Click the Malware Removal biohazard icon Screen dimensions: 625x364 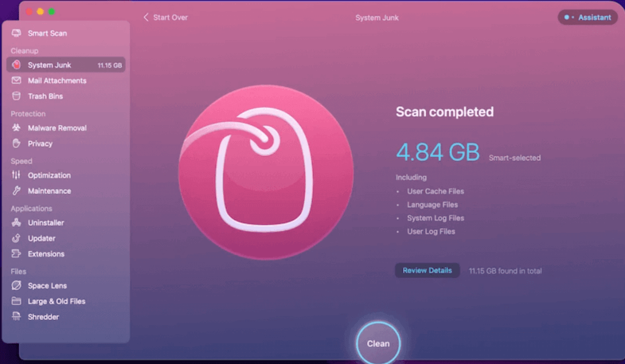16,127
